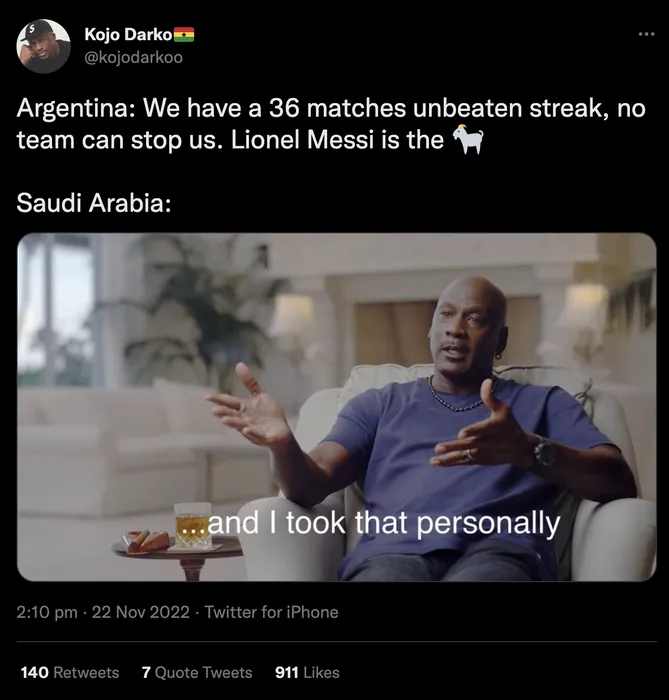
Task: Click the whiskey glass in the meme
Action: click(x=192, y=526)
